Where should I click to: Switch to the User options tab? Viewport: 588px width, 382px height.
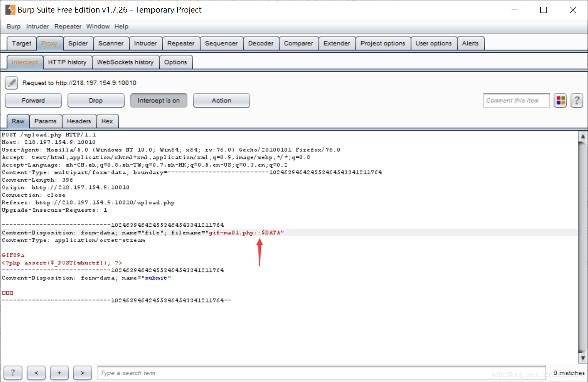point(434,44)
